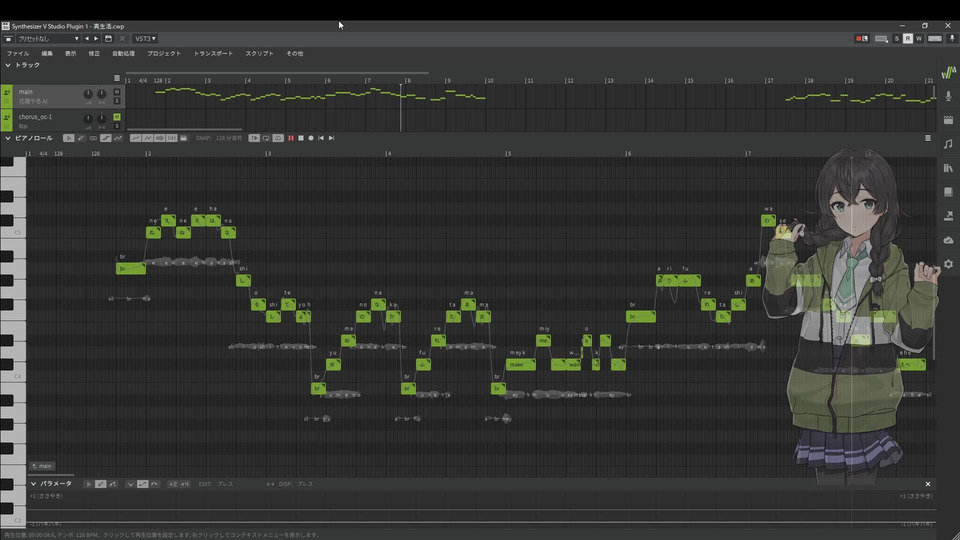Click the x4 zoom parameter button

184,484
